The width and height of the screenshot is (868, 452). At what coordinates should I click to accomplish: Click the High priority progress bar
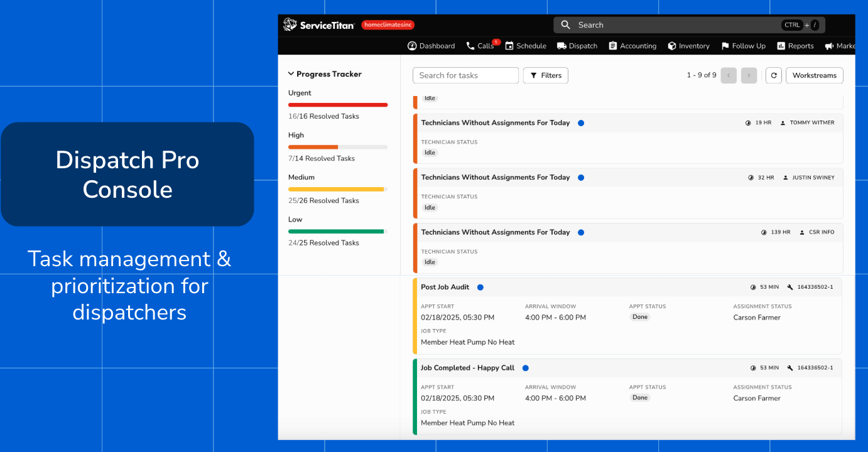(337, 147)
